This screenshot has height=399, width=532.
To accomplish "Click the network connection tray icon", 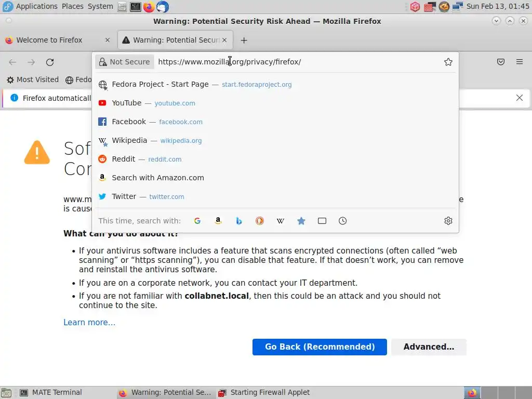I will click(457, 6).
